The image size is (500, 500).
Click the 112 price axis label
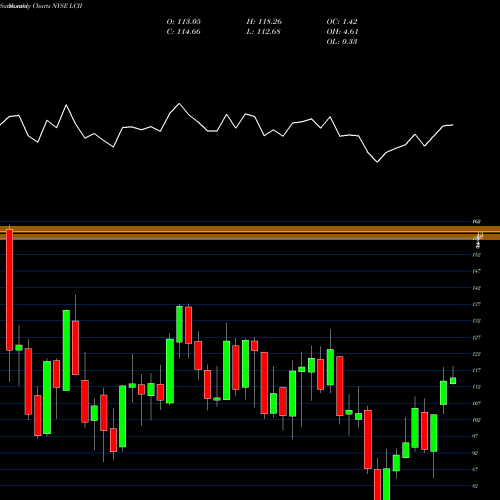(476, 387)
